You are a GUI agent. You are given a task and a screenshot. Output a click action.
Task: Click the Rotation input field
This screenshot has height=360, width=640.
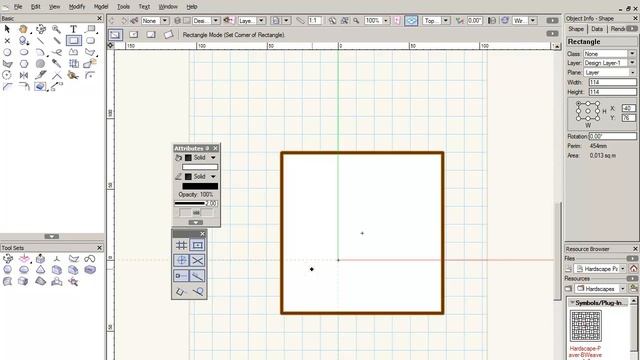612,136
